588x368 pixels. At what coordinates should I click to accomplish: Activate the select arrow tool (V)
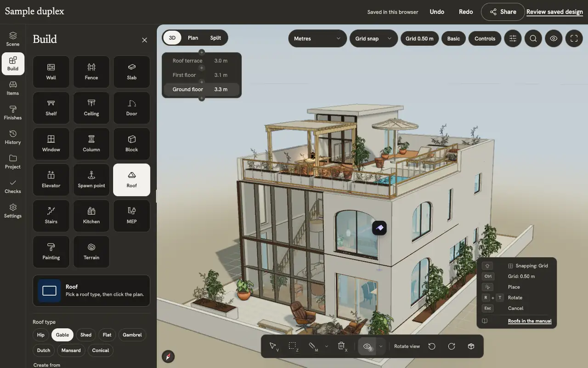coord(273,346)
